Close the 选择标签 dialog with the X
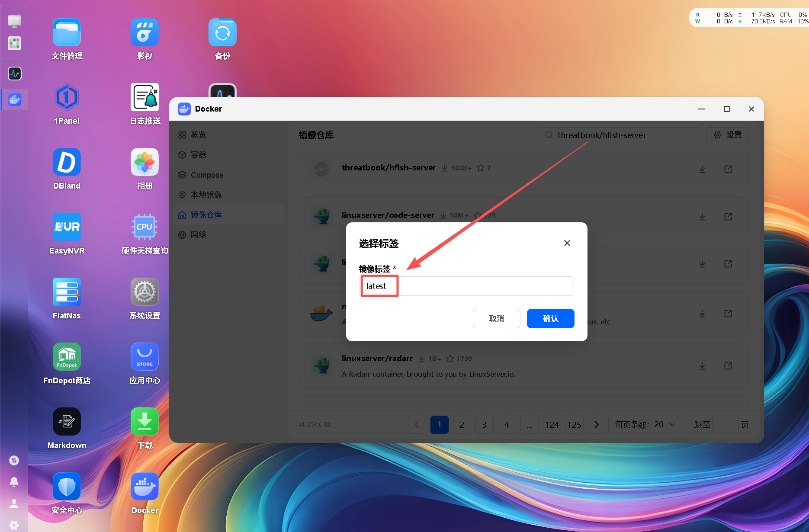809x532 pixels. point(567,243)
